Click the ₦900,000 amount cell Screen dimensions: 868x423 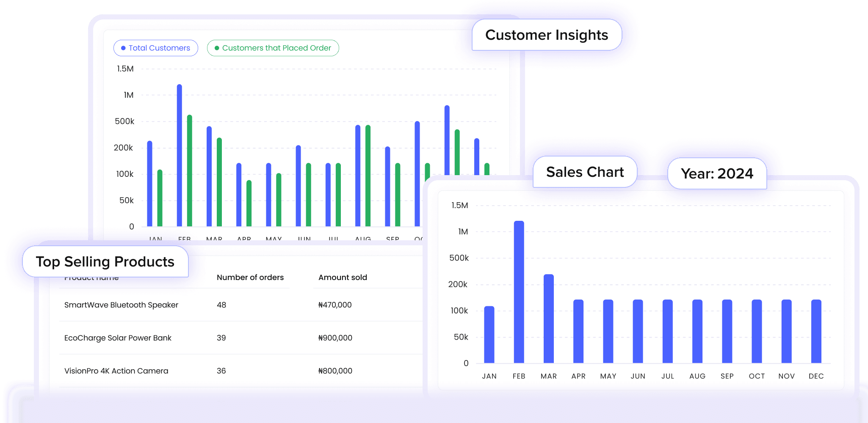(x=335, y=338)
